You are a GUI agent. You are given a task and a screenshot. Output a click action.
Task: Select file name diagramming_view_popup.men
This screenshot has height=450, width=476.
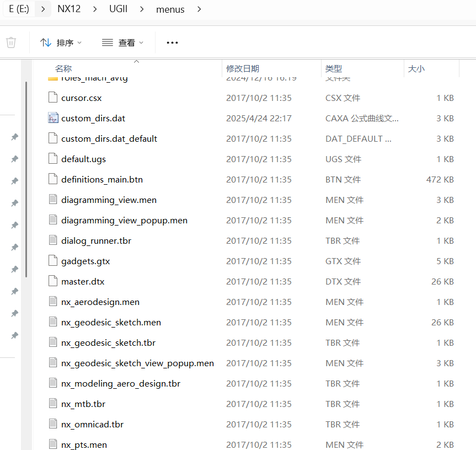124,221
